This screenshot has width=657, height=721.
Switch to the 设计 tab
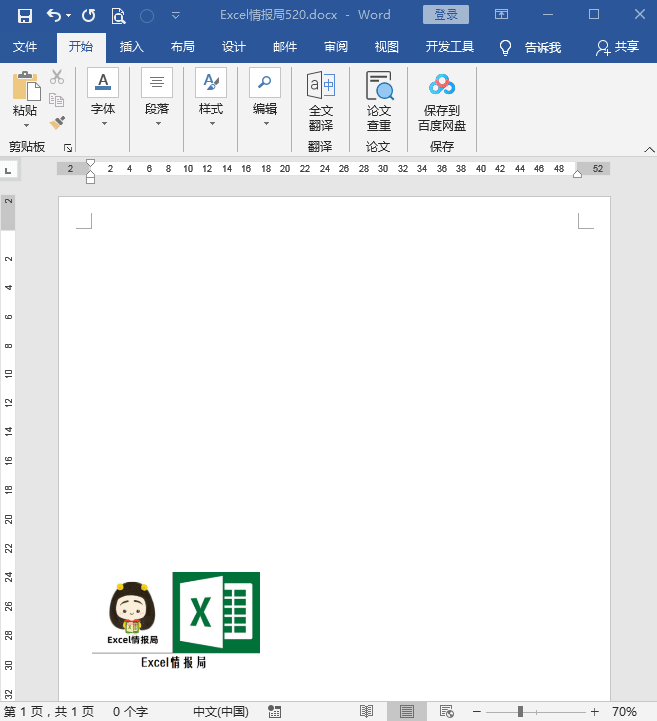pyautogui.click(x=234, y=47)
